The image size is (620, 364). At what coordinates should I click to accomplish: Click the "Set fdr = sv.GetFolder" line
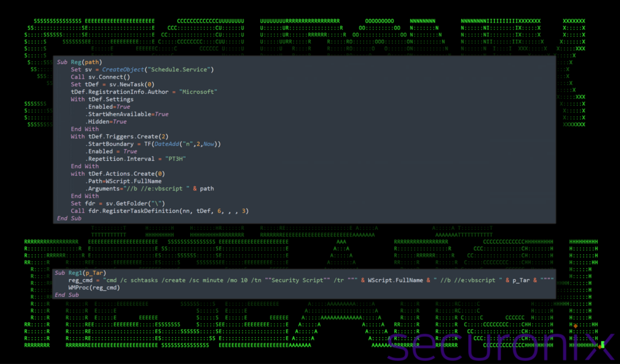tap(117, 203)
